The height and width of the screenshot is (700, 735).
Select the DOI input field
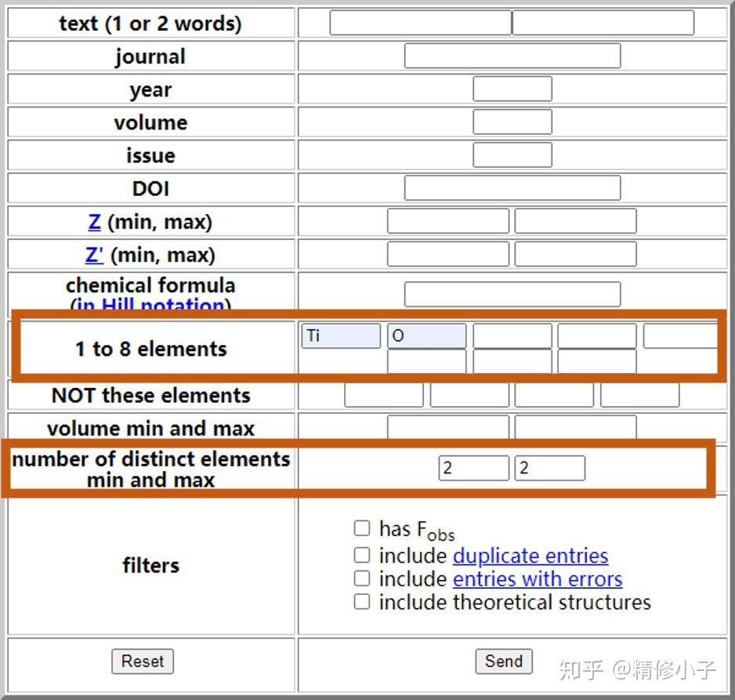coord(512,188)
